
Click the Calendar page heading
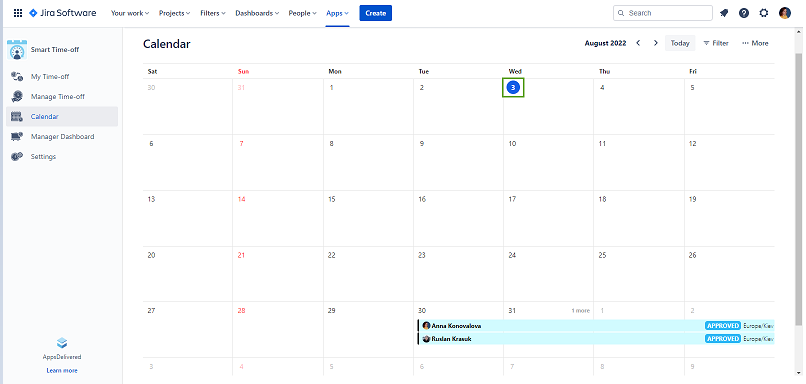coord(167,44)
